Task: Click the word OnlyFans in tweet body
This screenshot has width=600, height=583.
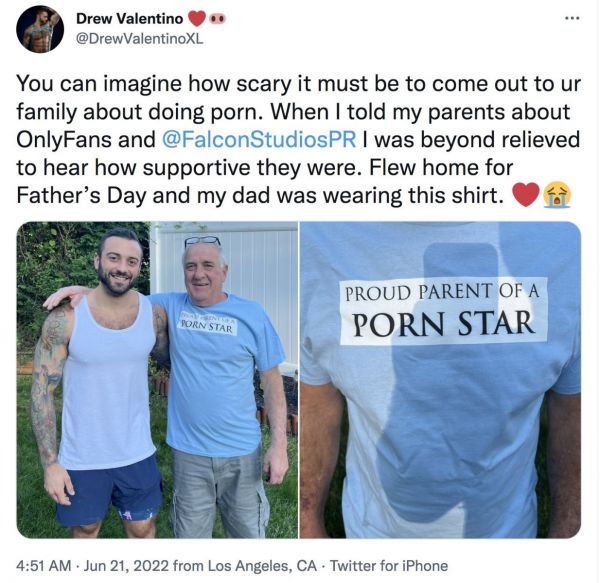Action: (x=64, y=139)
